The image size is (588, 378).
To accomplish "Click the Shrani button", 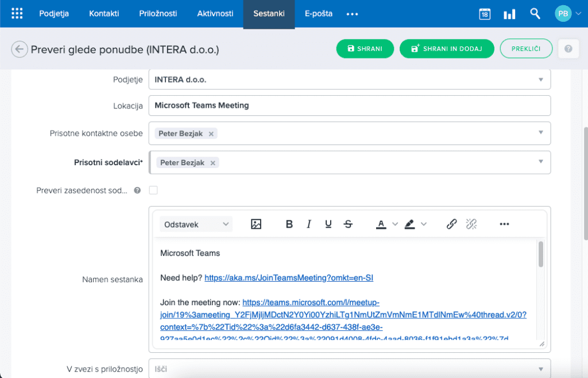I will [x=365, y=49].
